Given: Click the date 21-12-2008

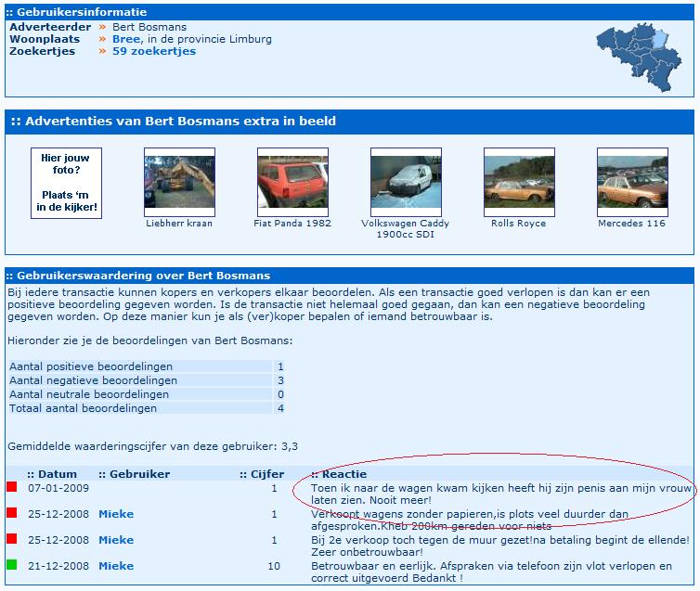Looking at the screenshot, I should point(58,566).
